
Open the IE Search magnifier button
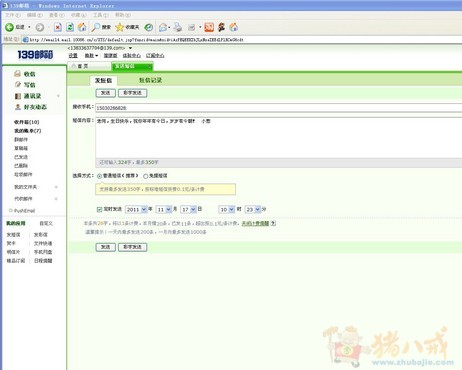(x=101, y=27)
